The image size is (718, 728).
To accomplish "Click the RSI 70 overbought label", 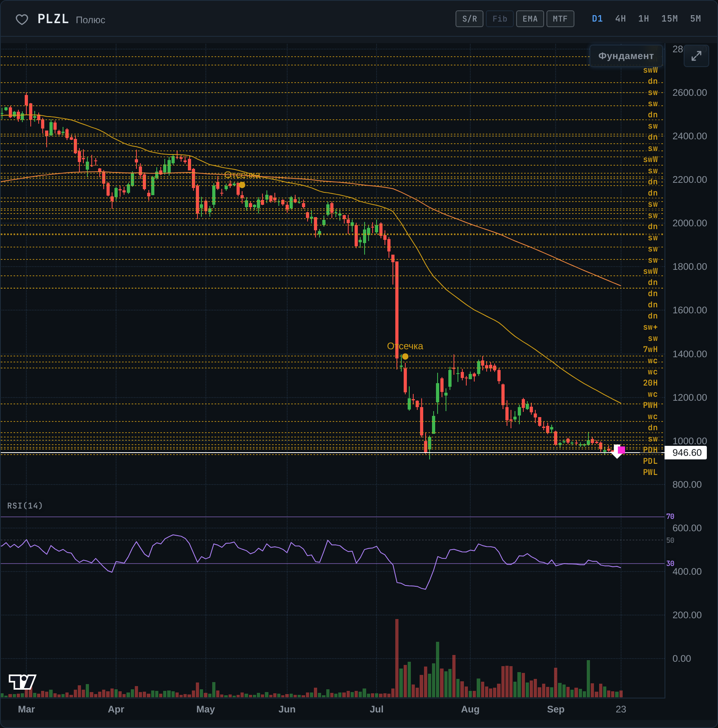I will click(x=670, y=516).
